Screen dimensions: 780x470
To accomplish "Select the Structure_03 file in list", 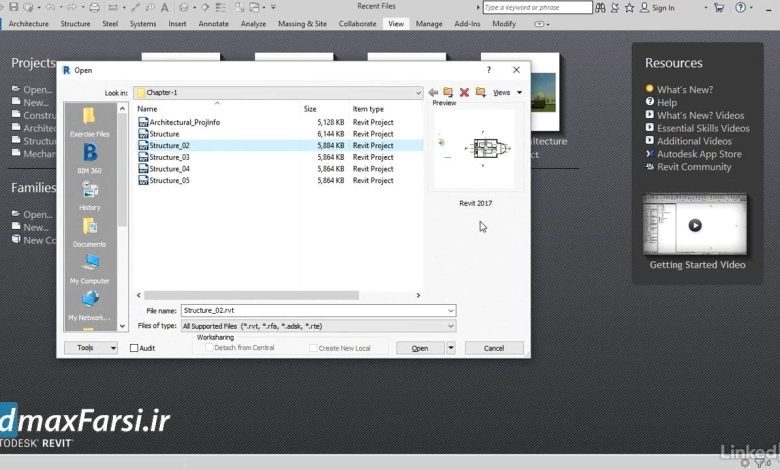I will point(169,157).
